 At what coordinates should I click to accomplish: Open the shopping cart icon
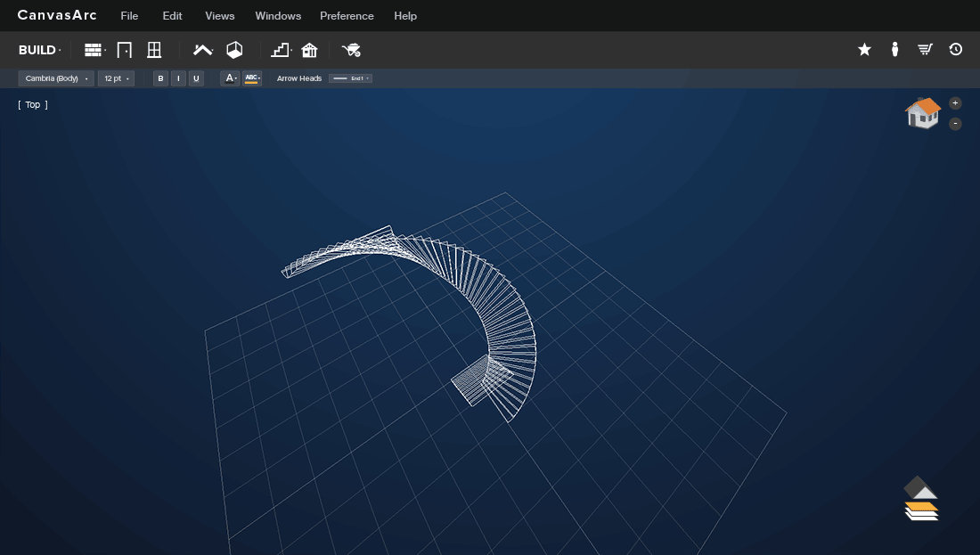(x=925, y=49)
